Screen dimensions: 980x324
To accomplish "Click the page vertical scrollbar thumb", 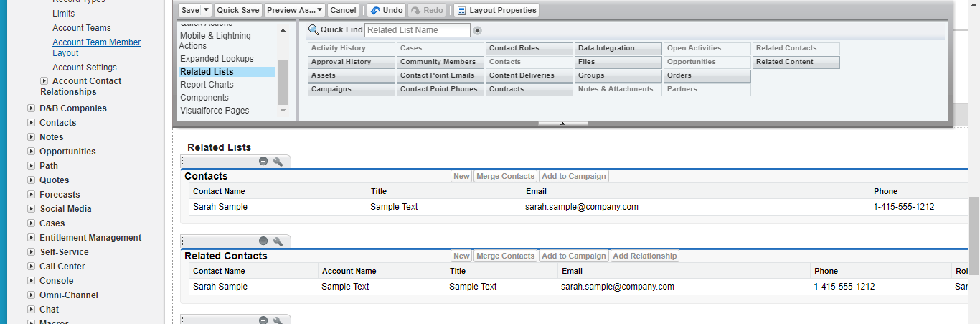I will click(974, 234).
